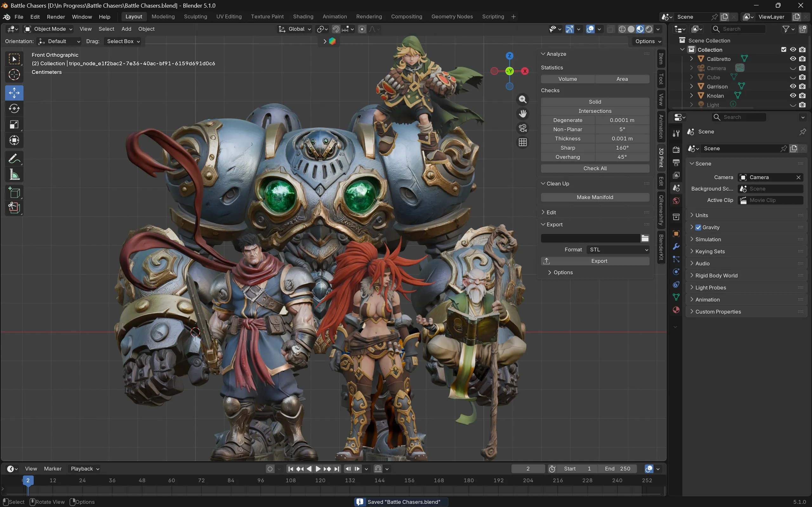Select the Measure tool
The width and height of the screenshot is (812, 507).
[x=14, y=174]
